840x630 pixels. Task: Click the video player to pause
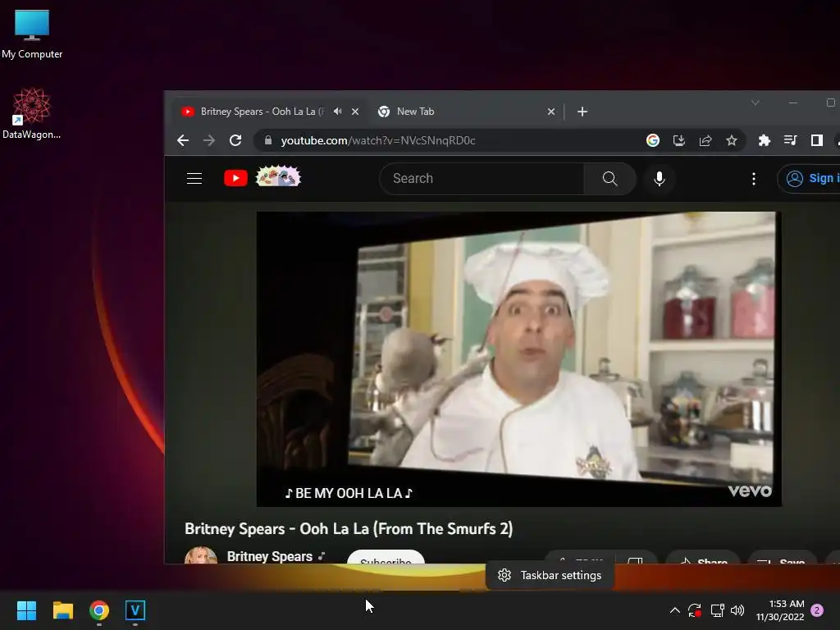click(x=518, y=359)
